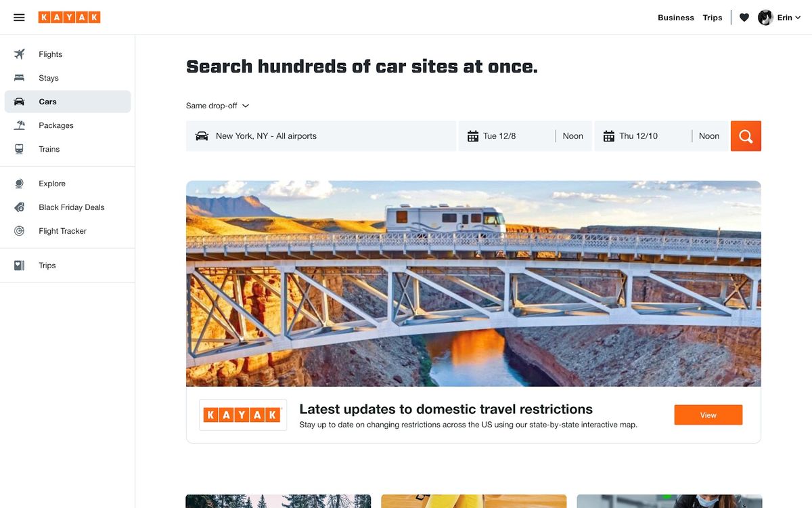
Task: Click the Stays bed icon
Action: (x=20, y=78)
